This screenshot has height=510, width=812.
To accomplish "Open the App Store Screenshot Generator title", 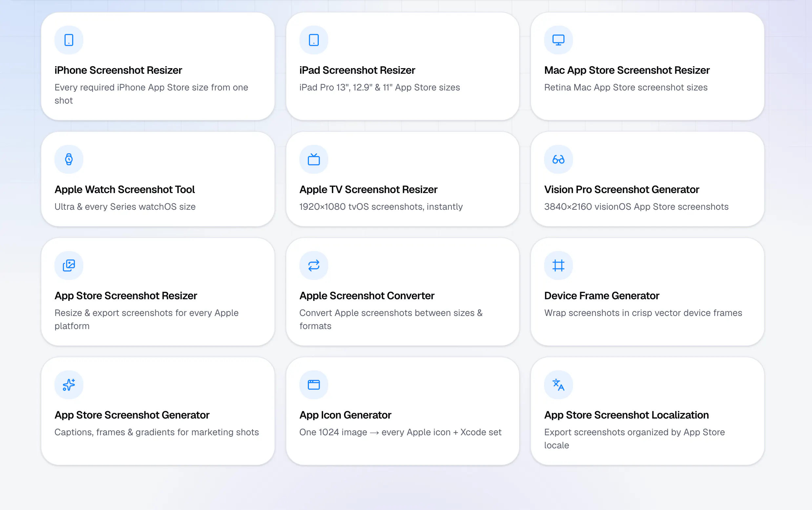I will (x=132, y=415).
